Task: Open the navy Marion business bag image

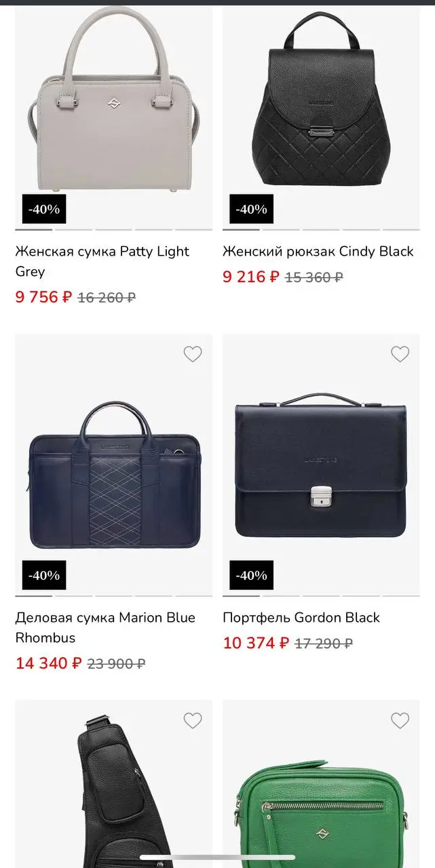Action: click(x=113, y=475)
